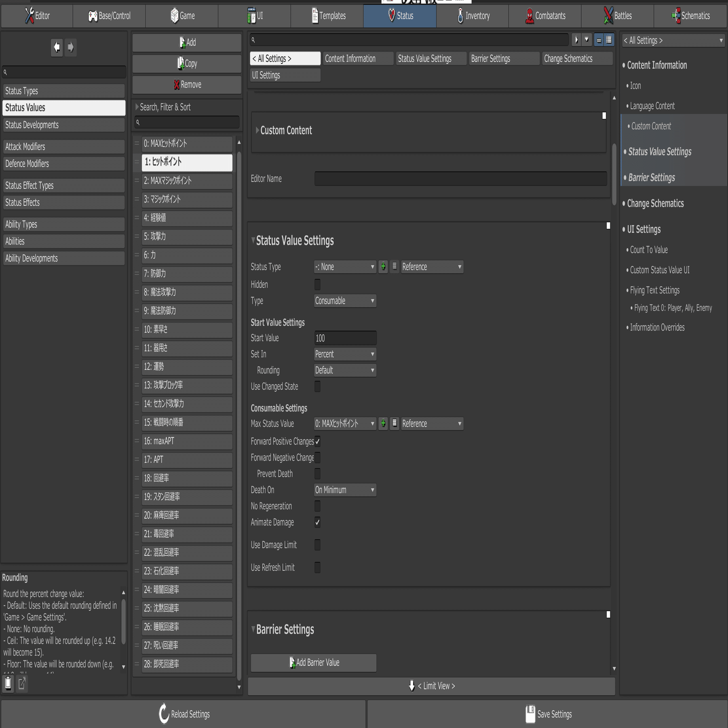Open the Death On dropdown
The width and height of the screenshot is (728, 728).
(345, 490)
